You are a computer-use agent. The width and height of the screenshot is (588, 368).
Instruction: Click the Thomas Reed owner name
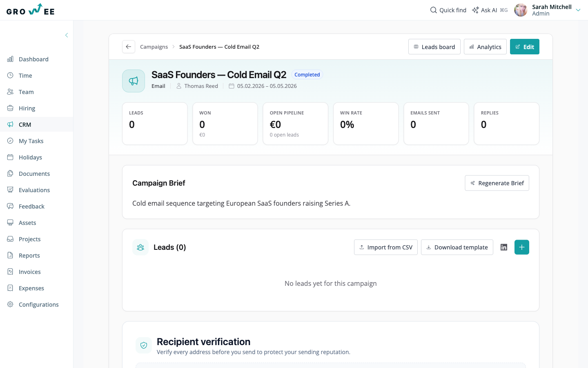(x=201, y=86)
